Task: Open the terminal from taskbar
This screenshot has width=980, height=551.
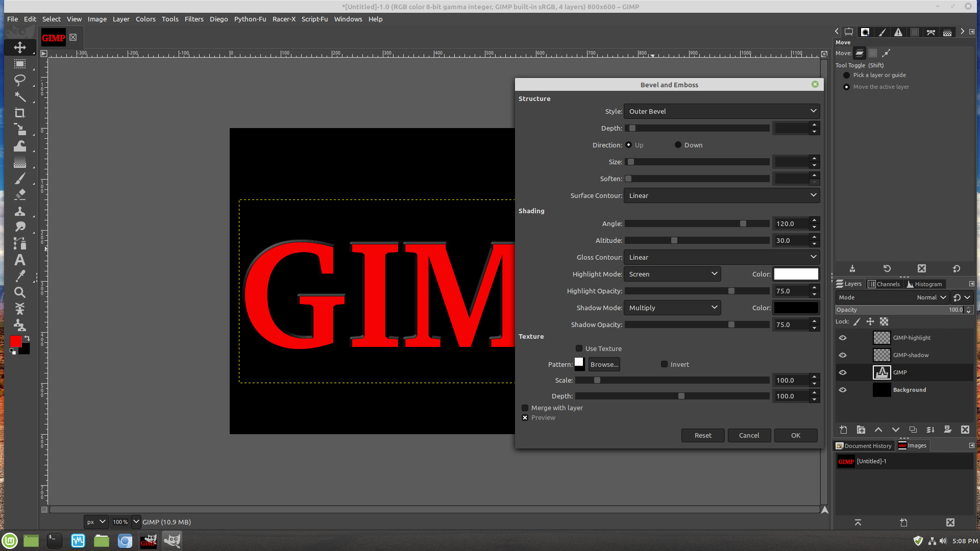Action: 54,540
